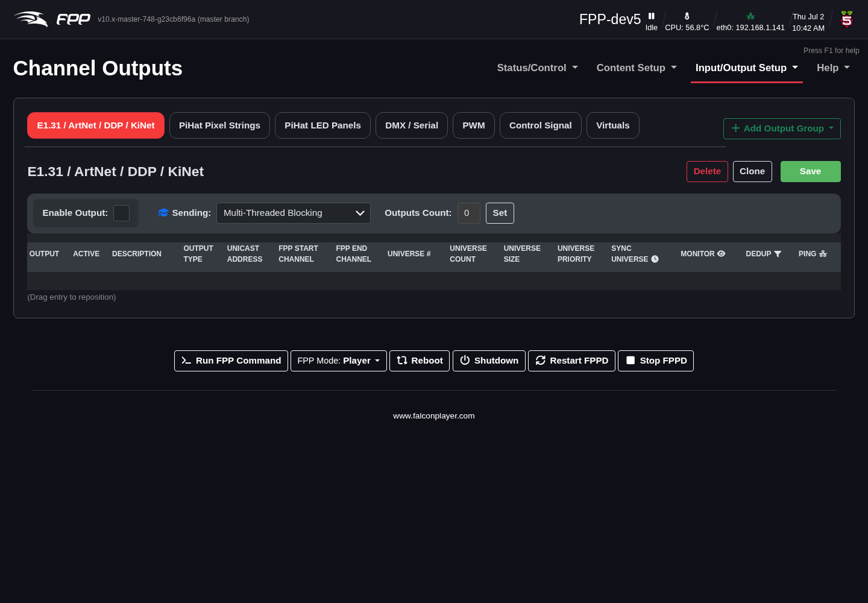Click the Active column header

(86, 254)
